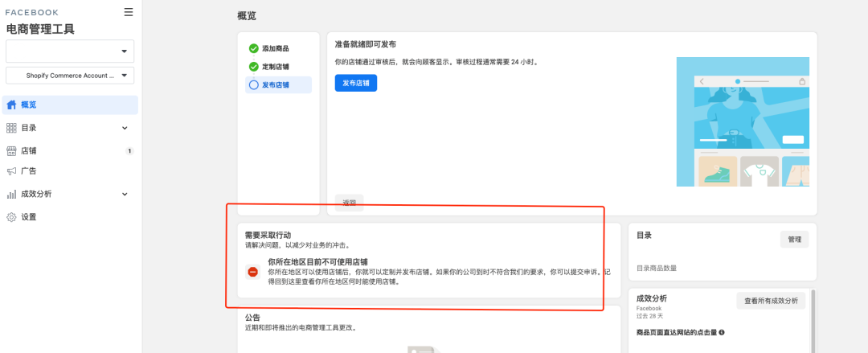Screen dimensions: 868x353
Task: Click the 你所在地区目前不可使用店铺 heading
Action: (x=318, y=261)
